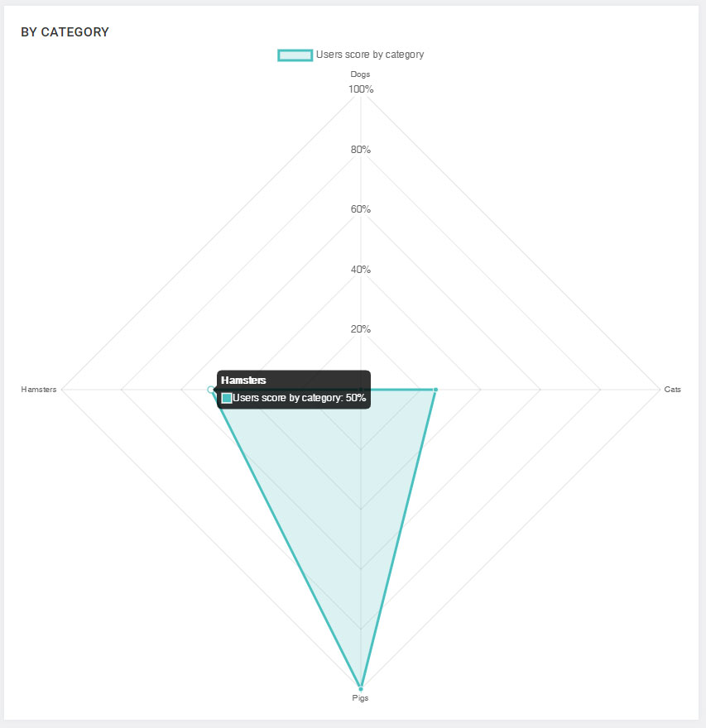The width and height of the screenshot is (706, 728).
Task: Select the Hamsters data point on chart
Action: coord(211,389)
